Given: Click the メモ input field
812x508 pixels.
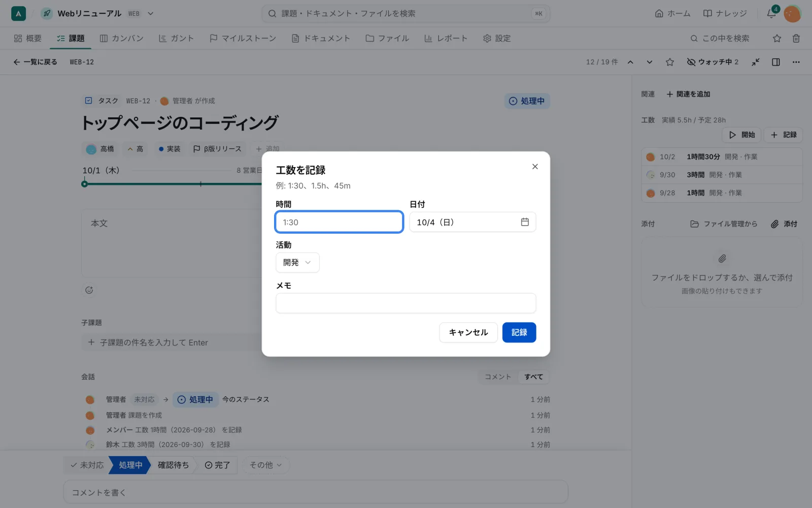Looking at the screenshot, I should [406, 303].
